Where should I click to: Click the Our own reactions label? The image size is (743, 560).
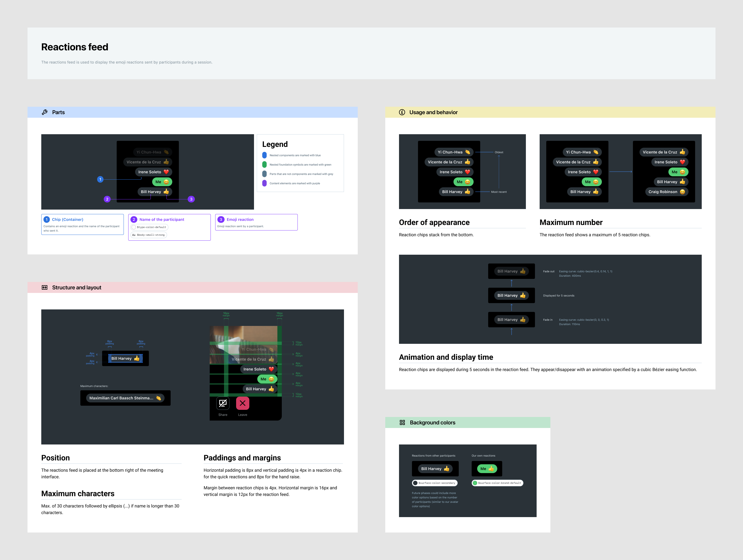pyautogui.click(x=483, y=455)
